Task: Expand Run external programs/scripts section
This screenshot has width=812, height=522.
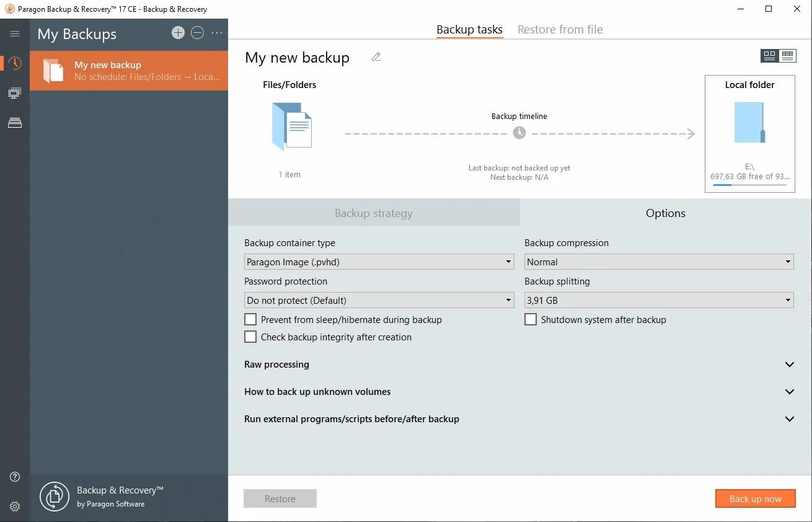Action: (519, 419)
